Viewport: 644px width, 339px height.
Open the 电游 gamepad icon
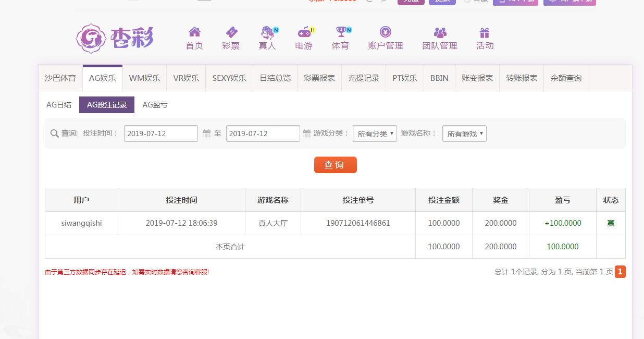tap(304, 32)
